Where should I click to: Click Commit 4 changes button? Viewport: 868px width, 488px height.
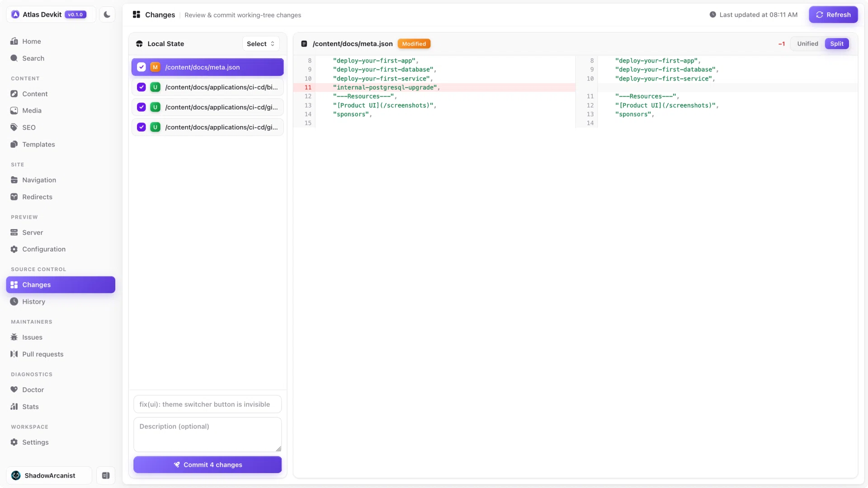coord(208,465)
